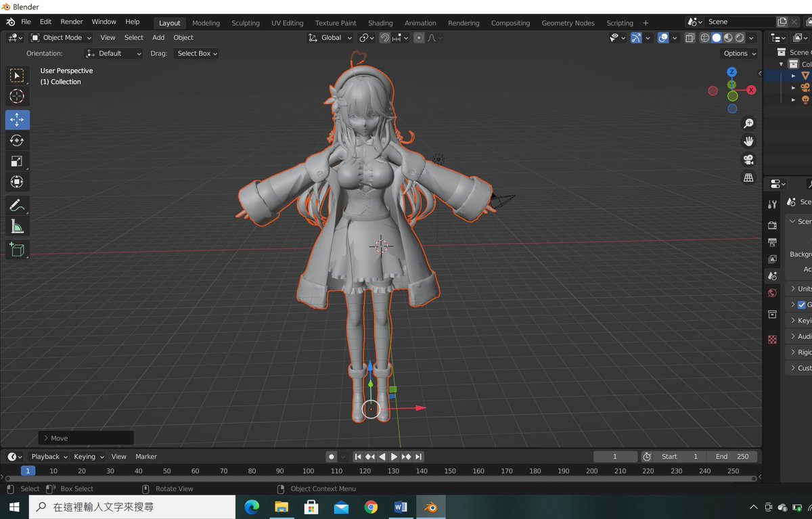Open the Options dropdown
Viewport: 812px width, 519px height.
coord(740,53)
